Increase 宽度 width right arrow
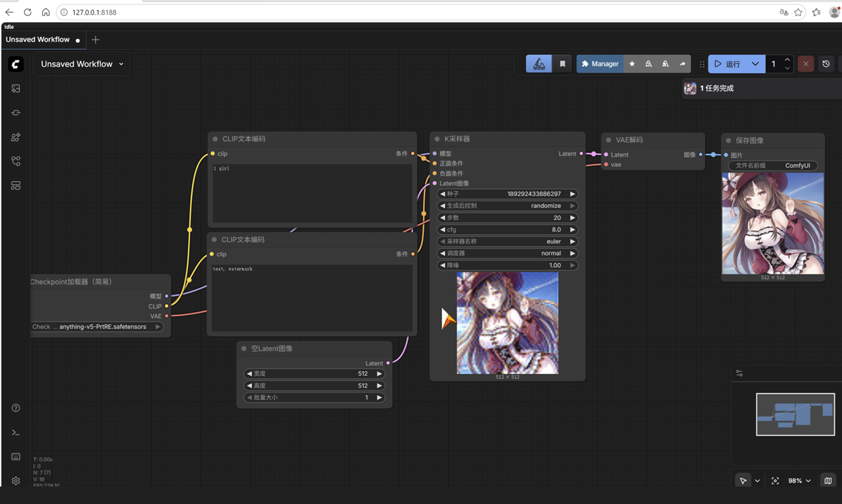 tap(379, 374)
